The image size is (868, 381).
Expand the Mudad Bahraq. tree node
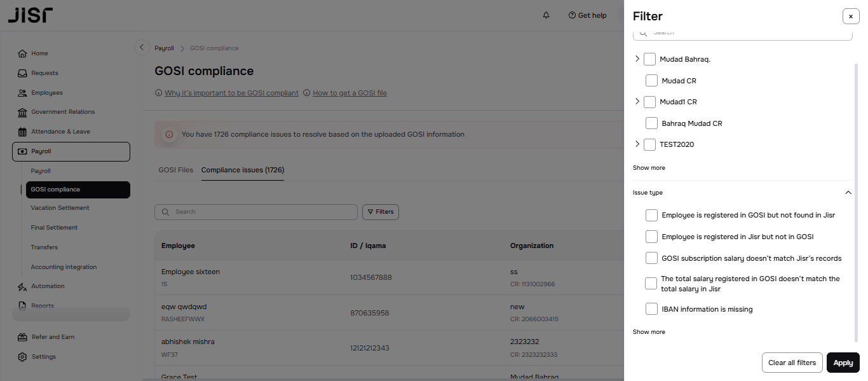tap(637, 59)
